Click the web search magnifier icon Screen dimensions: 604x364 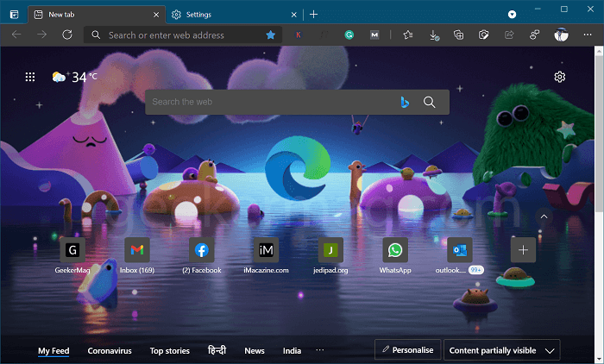tap(429, 102)
